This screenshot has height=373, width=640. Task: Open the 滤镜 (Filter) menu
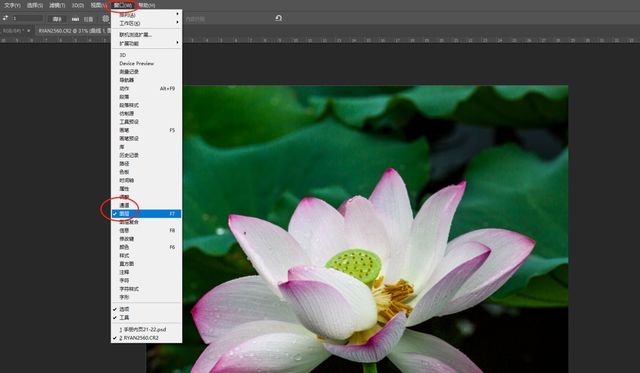[x=57, y=5]
